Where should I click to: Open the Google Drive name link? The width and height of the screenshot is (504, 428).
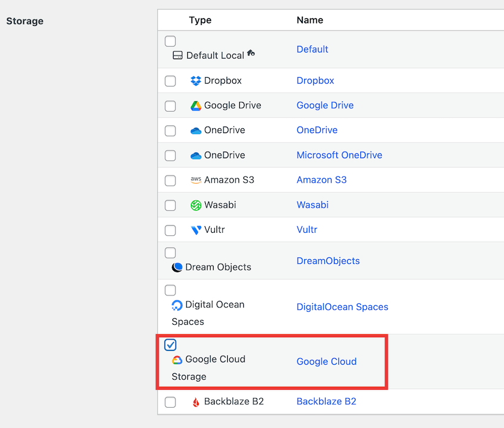coord(325,105)
